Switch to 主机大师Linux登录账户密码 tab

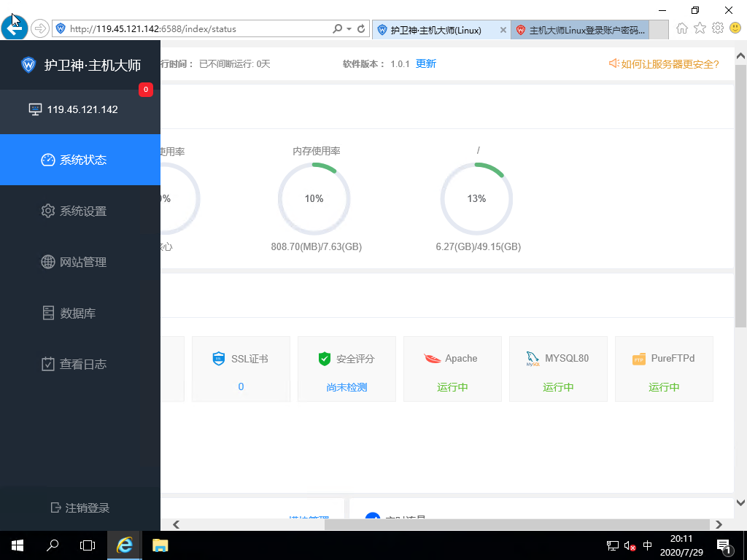580,30
